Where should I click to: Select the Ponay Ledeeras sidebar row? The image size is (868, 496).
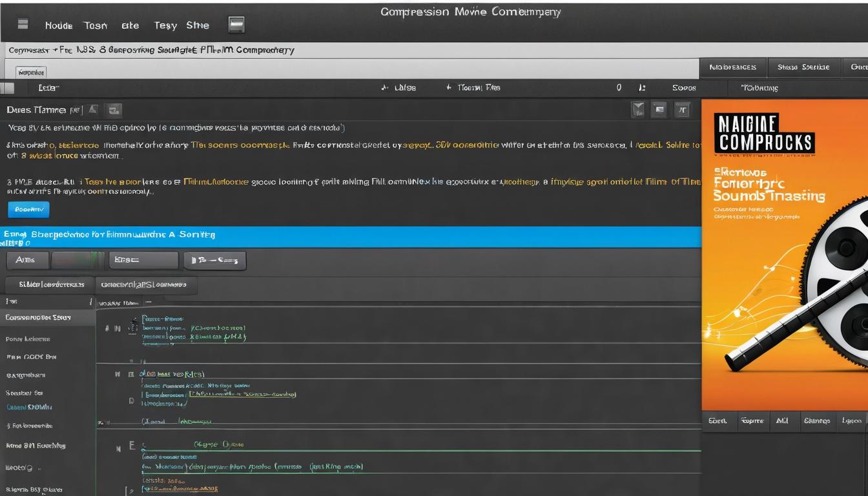[48, 338]
